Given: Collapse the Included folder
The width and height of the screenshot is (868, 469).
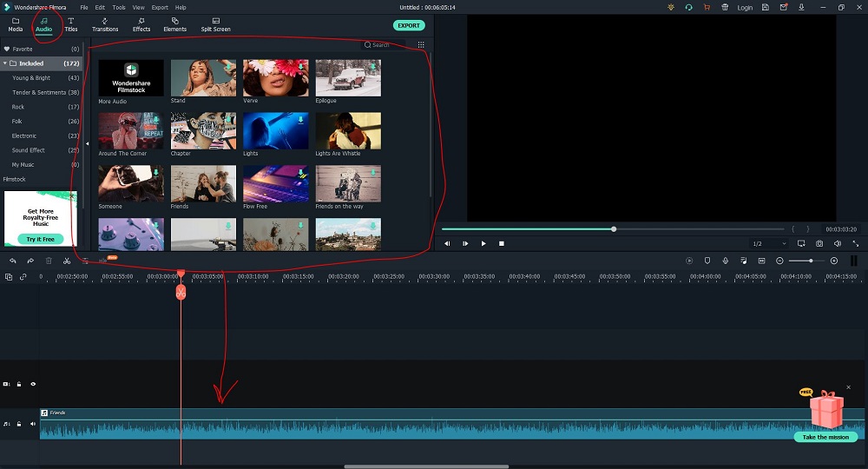Looking at the screenshot, I should [x=5, y=63].
